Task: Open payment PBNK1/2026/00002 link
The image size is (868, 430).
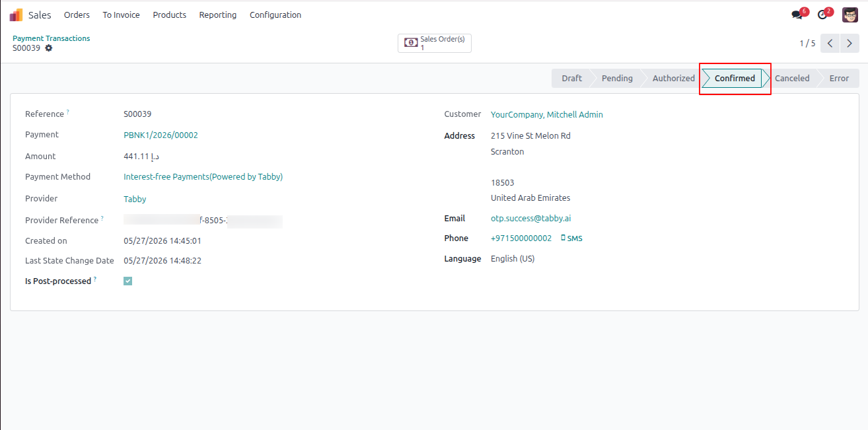Action: (x=161, y=135)
